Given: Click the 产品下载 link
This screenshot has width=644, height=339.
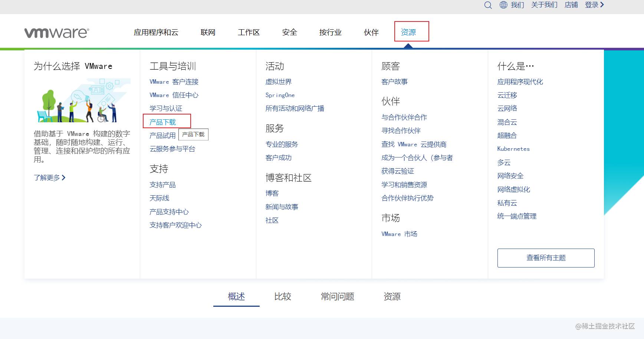Looking at the screenshot, I should [162, 122].
